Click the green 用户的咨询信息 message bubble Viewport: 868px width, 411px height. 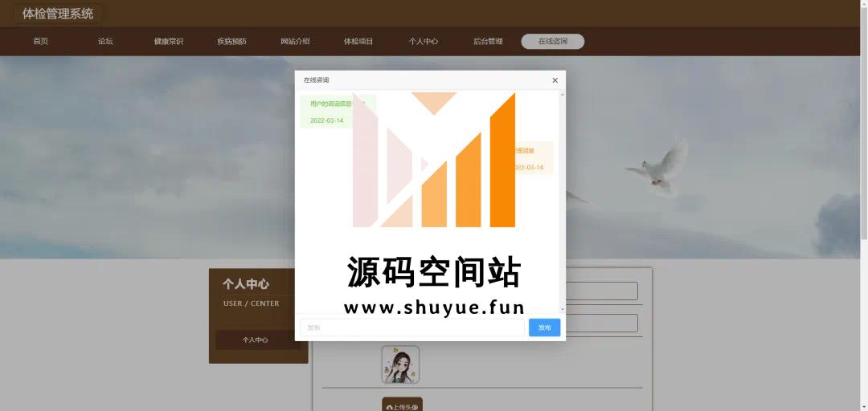pyautogui.click(x=338, y=112)
